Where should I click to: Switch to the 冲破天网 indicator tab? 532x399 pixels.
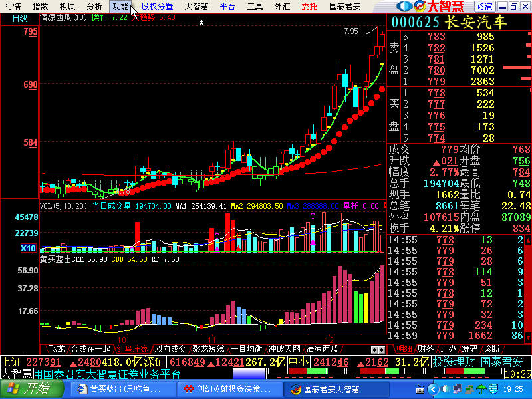[285, 349]
